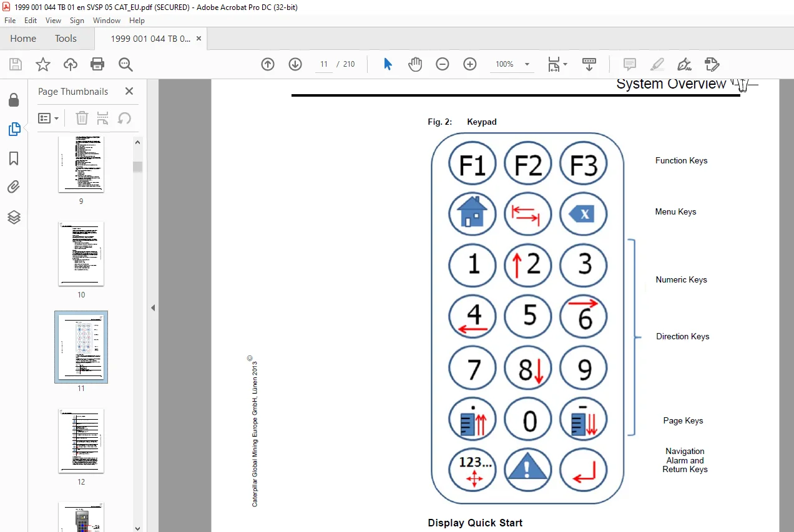Close the Page Thumbnails panel
The width and height of the screenshot is (794, 532).
(129, 91)
